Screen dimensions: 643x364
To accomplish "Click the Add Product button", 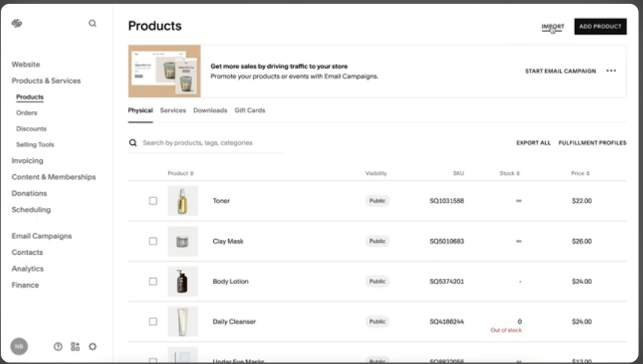I will 600,26.
